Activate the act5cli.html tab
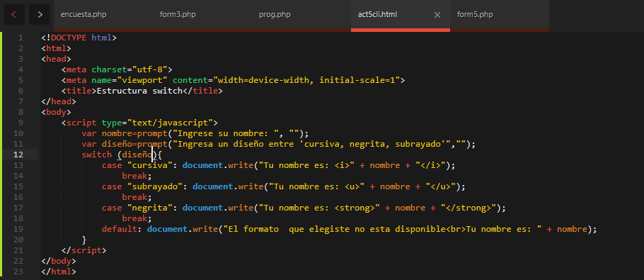 377,15
